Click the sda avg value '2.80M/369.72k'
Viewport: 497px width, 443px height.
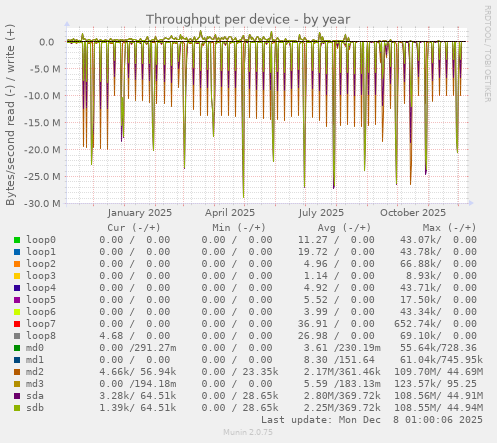[x=342, y=396]
